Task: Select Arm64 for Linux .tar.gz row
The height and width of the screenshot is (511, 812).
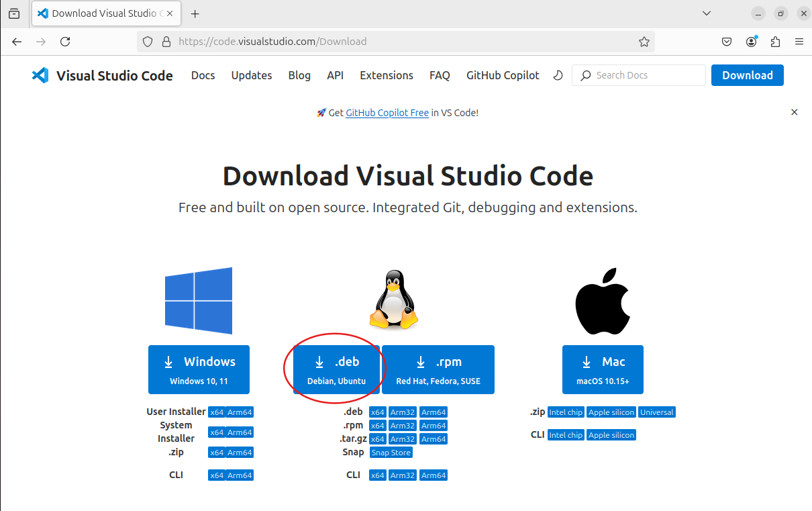Action: (x=434, y=439)
